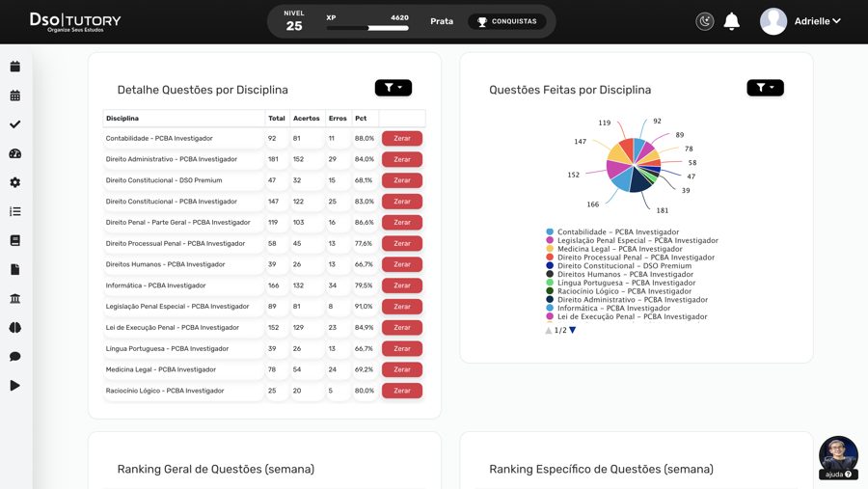
Task: Zerar the Lei de Execução Penal row
Action: pyautogui.click(x=402, y=328)
